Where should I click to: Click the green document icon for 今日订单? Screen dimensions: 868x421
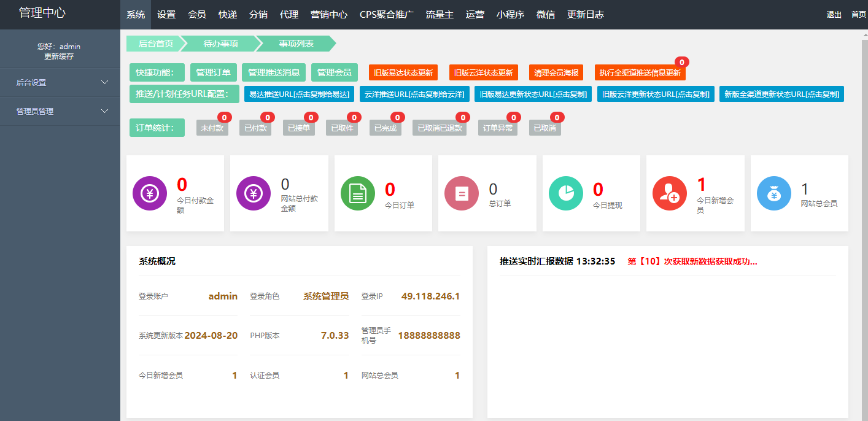(x=357, y=193)
